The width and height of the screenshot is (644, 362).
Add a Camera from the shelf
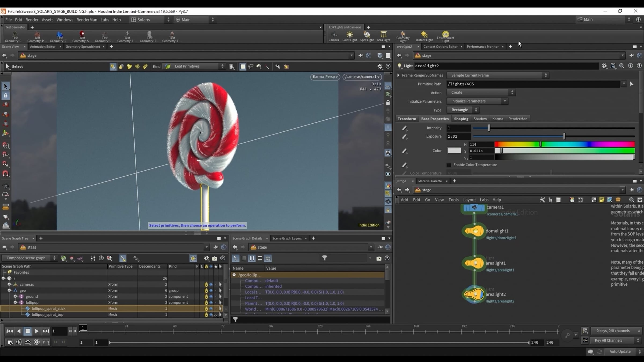(x=334, y=36)
